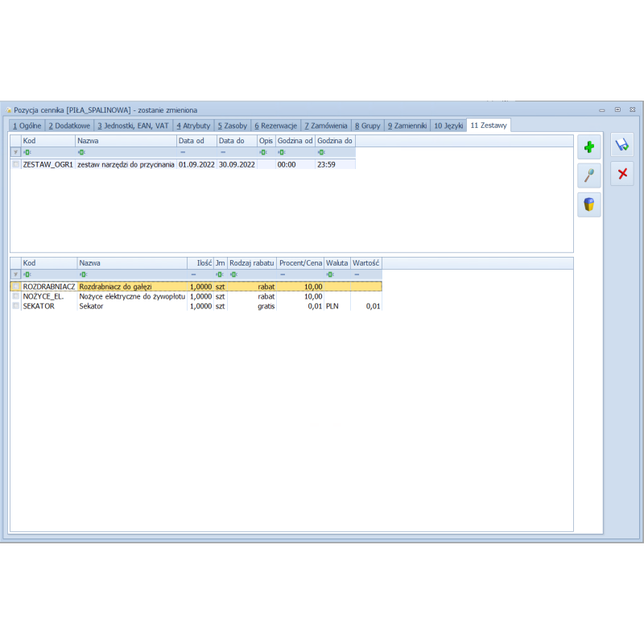Screen dimensions: 644x644
Task: Open filter operator under Procent/Cena column
Action: [x=283, y=275]
